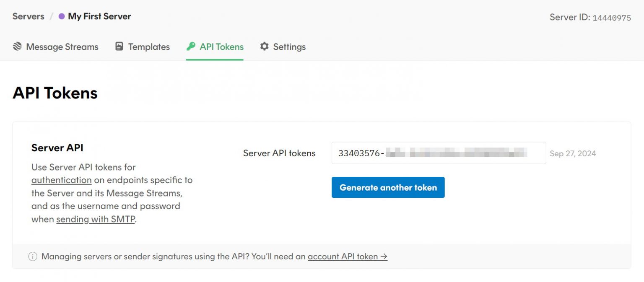Follow the sending with SMTP link

(95, 219)
